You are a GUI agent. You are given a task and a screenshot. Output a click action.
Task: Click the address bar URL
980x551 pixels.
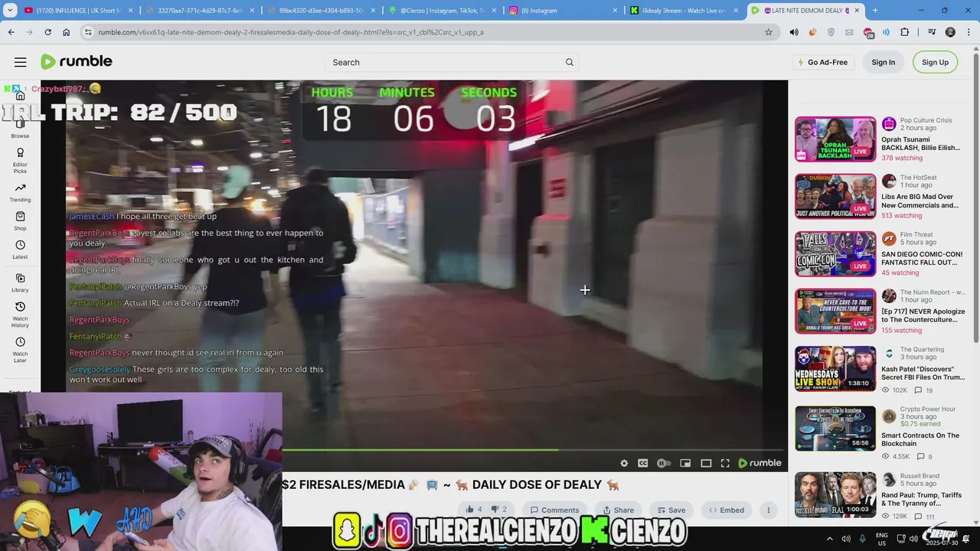[291, 32]
